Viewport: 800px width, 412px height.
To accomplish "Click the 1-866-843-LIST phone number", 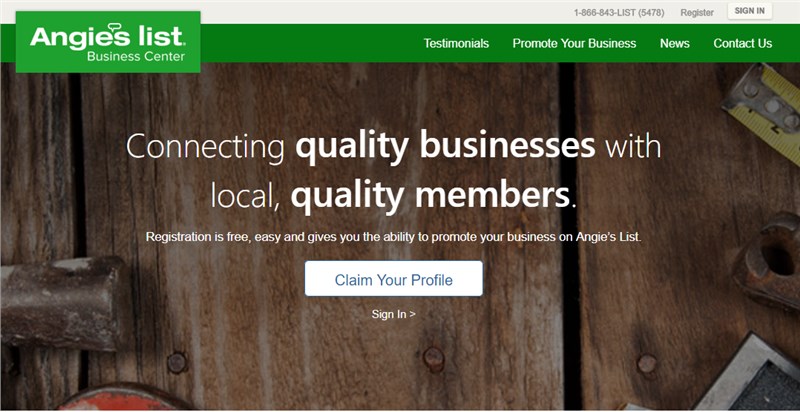I will point(619,13).
